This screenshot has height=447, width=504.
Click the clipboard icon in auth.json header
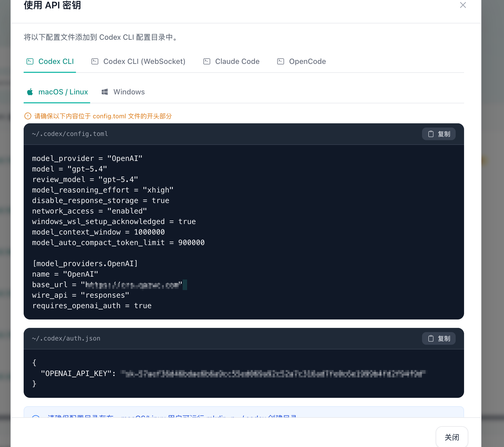(x=431, y=339)
